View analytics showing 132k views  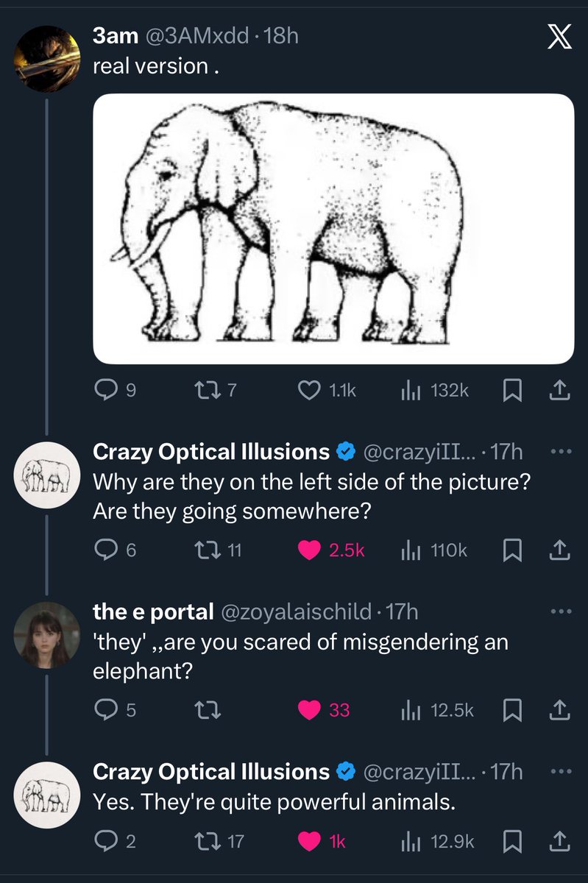click(410, 391)
